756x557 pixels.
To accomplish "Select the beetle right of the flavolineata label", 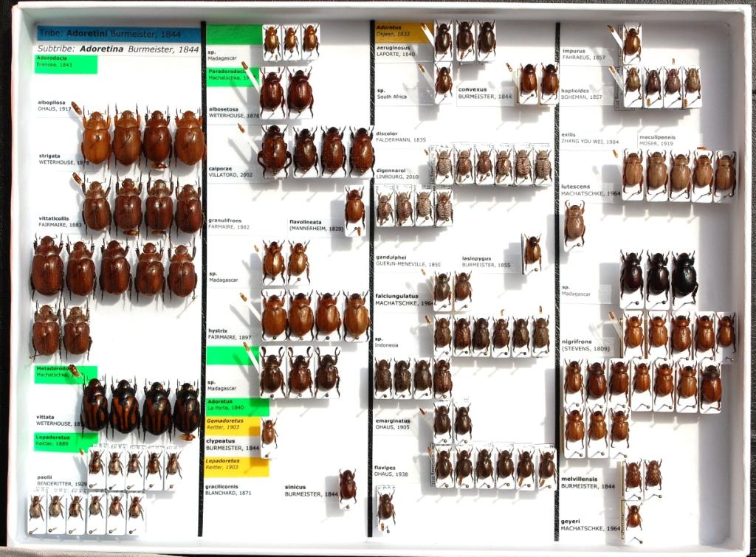I will (x=354, y=208).
